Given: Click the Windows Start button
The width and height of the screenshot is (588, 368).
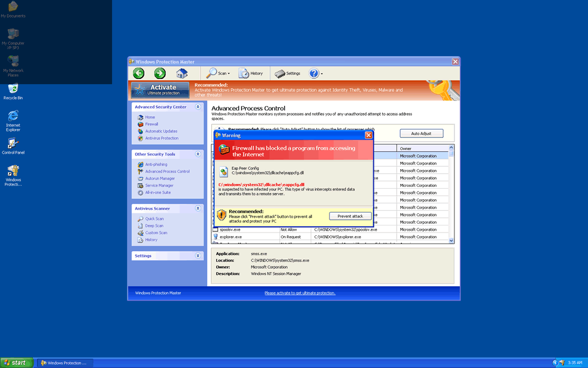Looking at the screenshot, I should [16, 363].
